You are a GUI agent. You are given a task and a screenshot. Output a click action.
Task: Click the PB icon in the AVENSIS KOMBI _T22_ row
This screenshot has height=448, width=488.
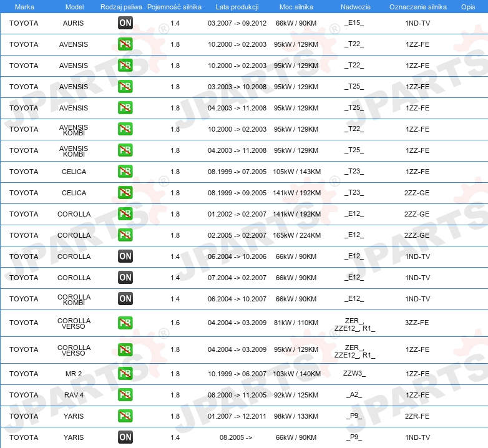[125, 129]
